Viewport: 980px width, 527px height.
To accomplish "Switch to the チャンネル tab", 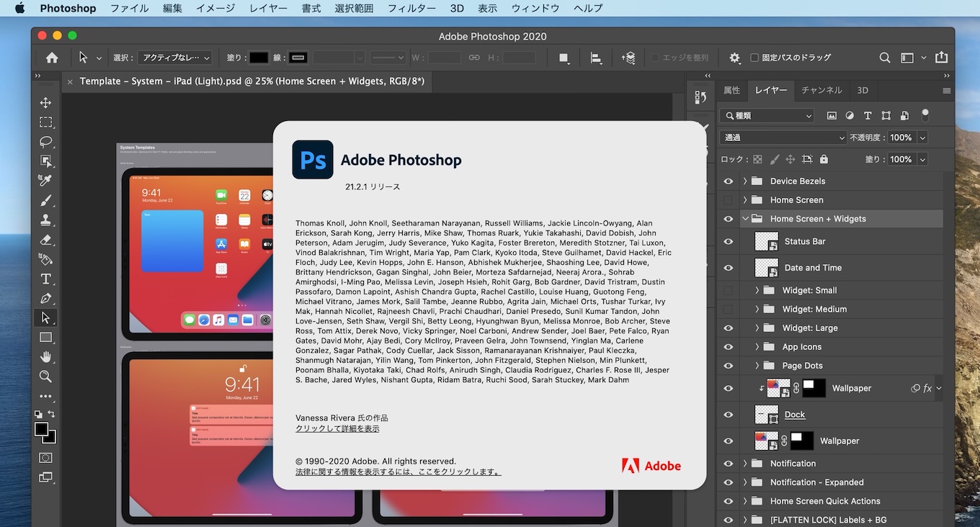I will coord(821,91).
